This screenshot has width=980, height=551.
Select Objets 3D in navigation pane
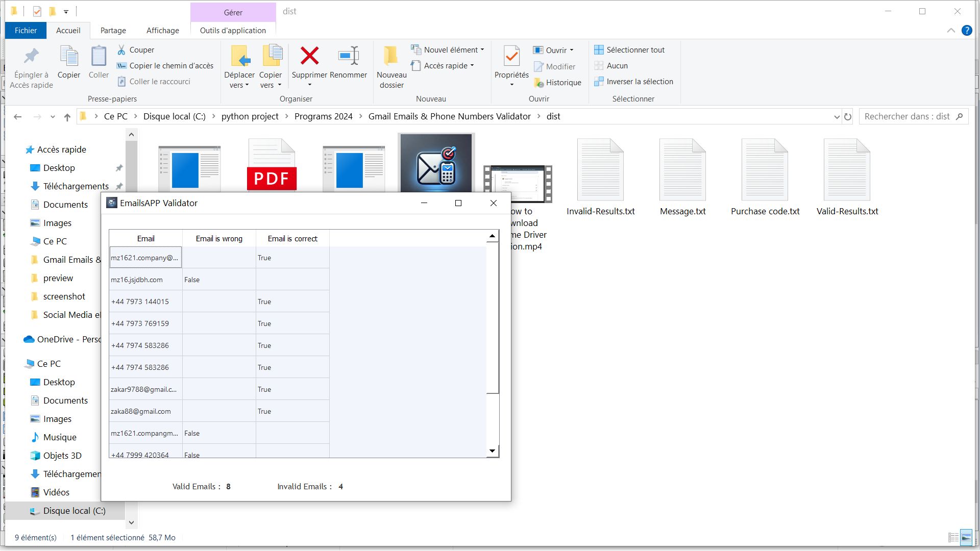click(x=62, y=456)
